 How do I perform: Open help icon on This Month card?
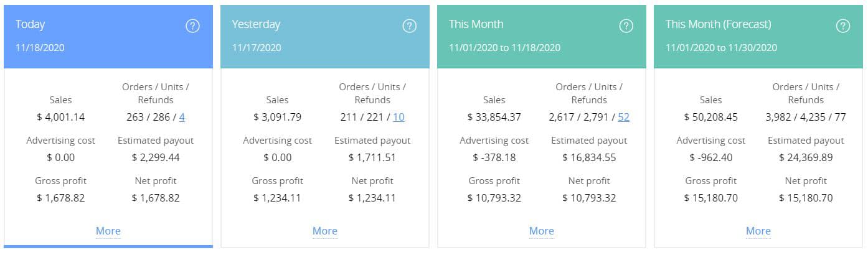point(626,26)
